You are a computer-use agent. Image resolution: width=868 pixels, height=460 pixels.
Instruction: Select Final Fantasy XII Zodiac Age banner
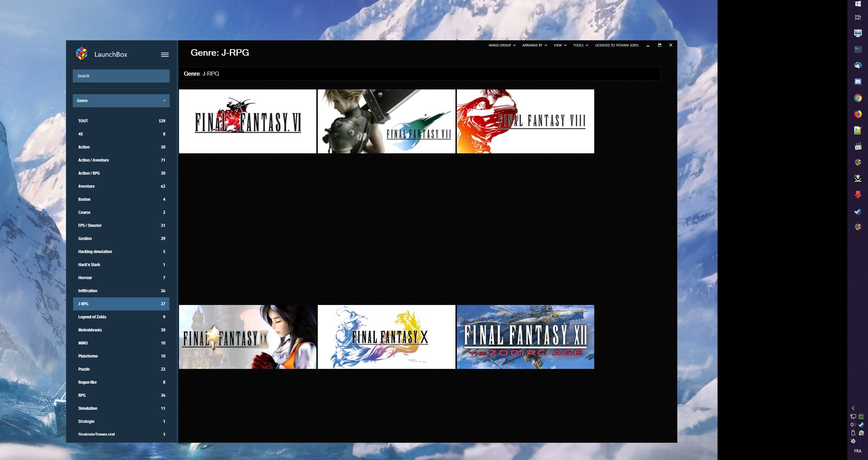pos(525,337)
